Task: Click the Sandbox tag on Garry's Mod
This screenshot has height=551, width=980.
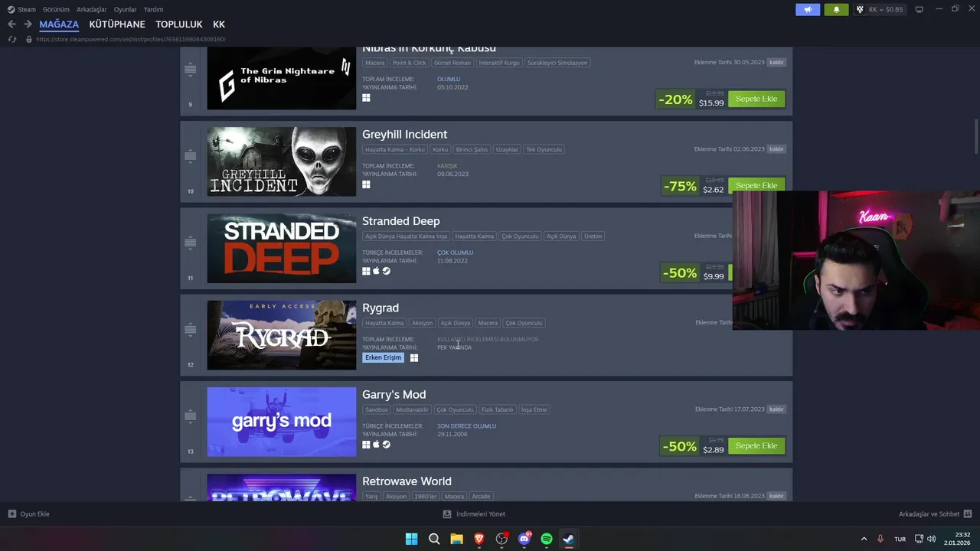Action: [377, 409]
